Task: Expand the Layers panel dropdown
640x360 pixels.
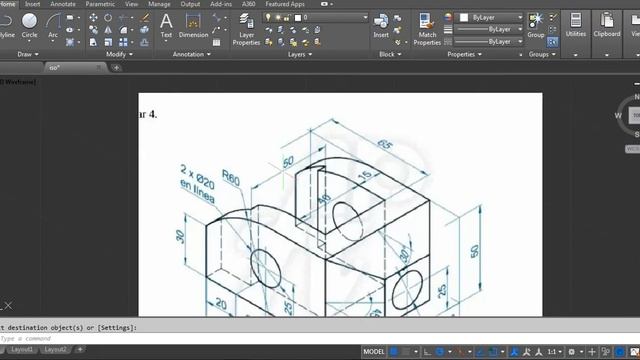Action: (300, 54)
